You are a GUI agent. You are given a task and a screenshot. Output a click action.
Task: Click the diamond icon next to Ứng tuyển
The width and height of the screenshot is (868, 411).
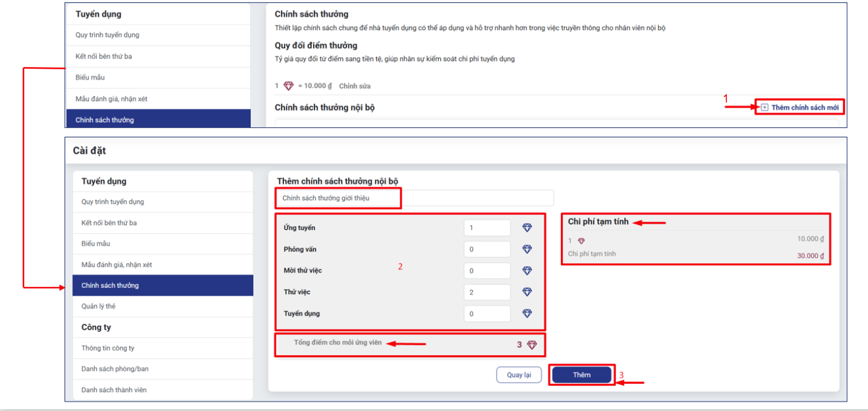point(527,228)
